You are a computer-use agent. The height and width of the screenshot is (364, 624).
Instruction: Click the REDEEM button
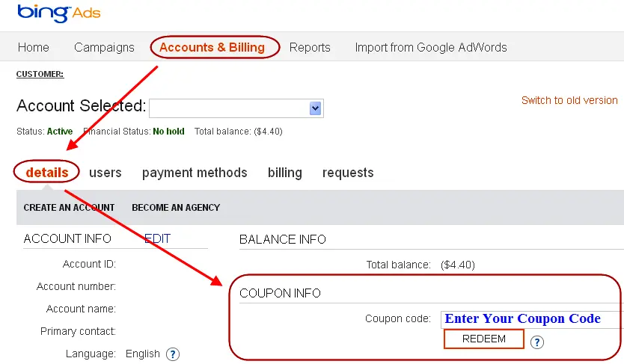pos(484,339)
